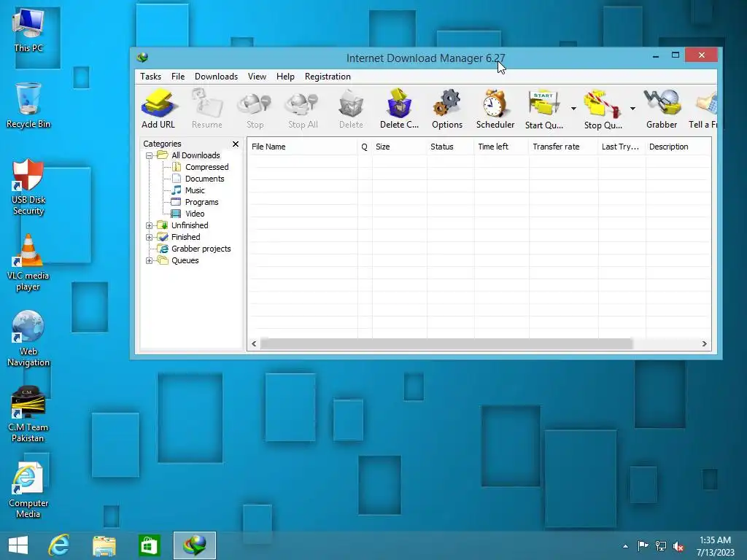747x560 pixels.
Task: Open the File menu
Action: (x=178, y=76)
